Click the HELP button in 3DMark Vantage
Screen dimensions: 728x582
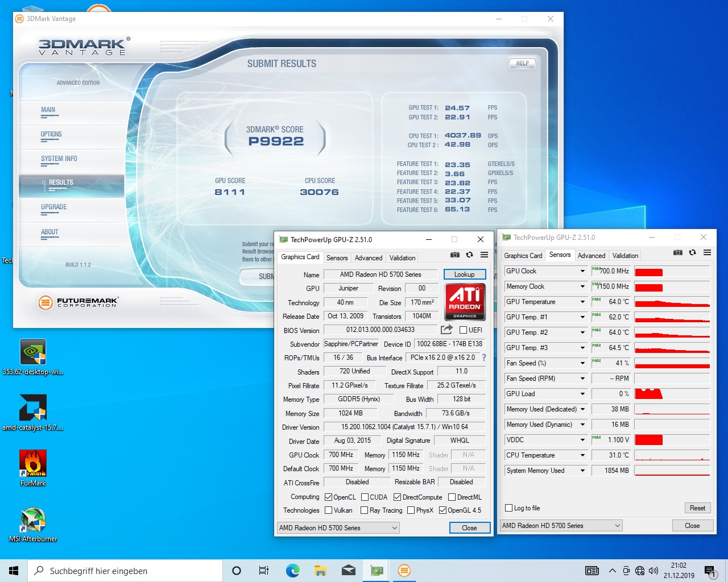[x=522, y=64]
